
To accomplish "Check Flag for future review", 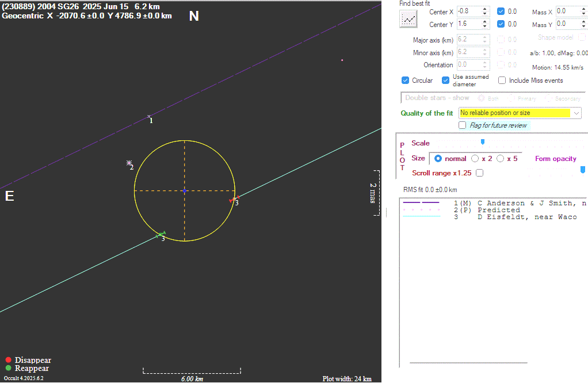I will click(x=463, y=125).
